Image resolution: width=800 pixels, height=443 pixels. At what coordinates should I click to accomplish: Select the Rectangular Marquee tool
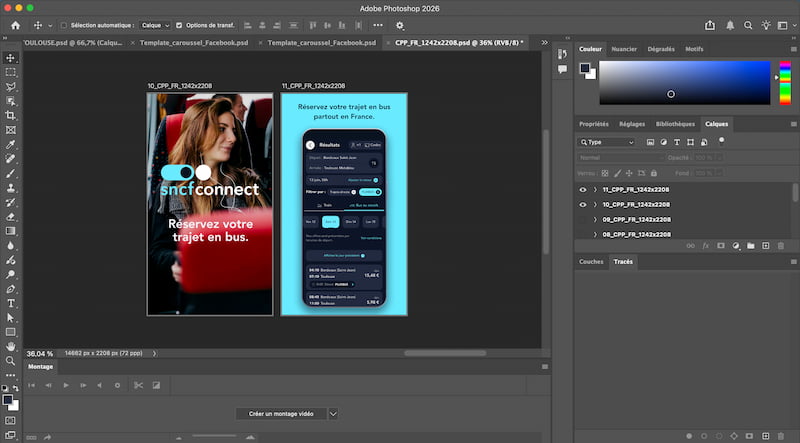pos(10,72)
